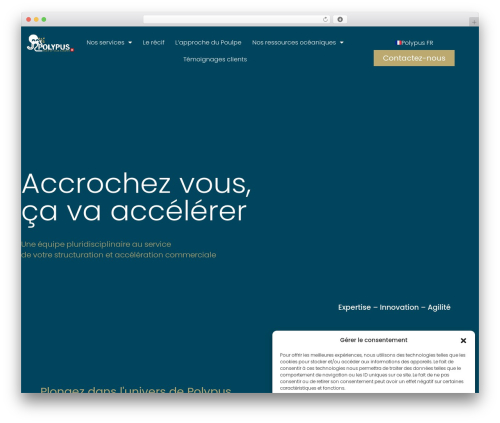This screenshot has width=500, height=423.
Task: Click the Polypus logo in the header
Action: pos(50,43)
